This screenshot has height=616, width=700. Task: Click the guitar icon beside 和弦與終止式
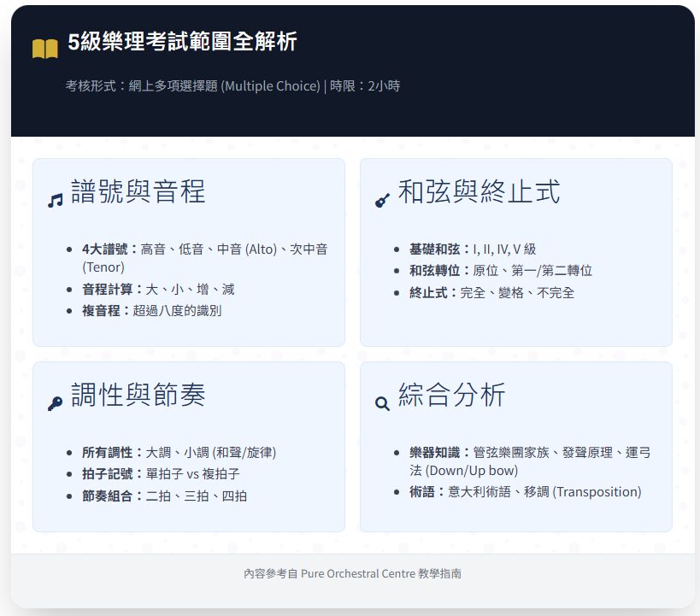coord(383,200)
